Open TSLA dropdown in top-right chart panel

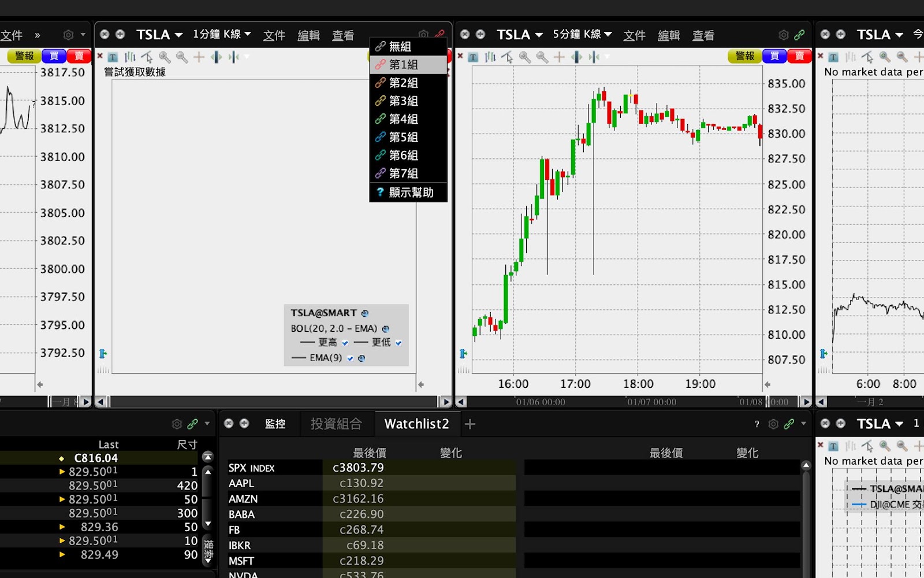coord(880,35)
